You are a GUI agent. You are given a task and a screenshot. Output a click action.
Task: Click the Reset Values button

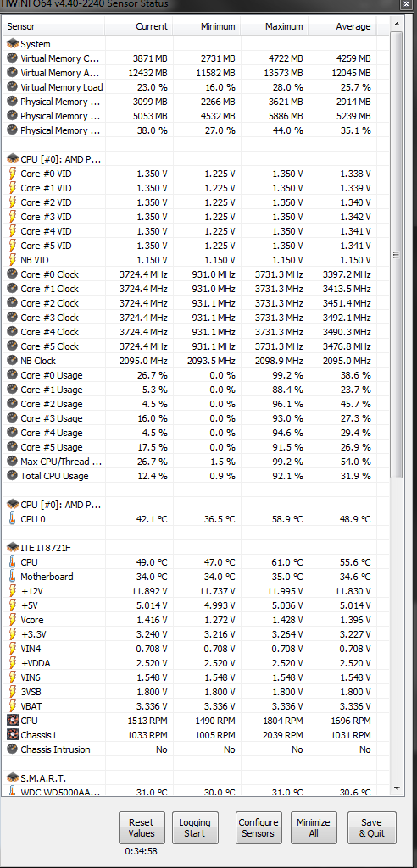(x=142, y=827)
